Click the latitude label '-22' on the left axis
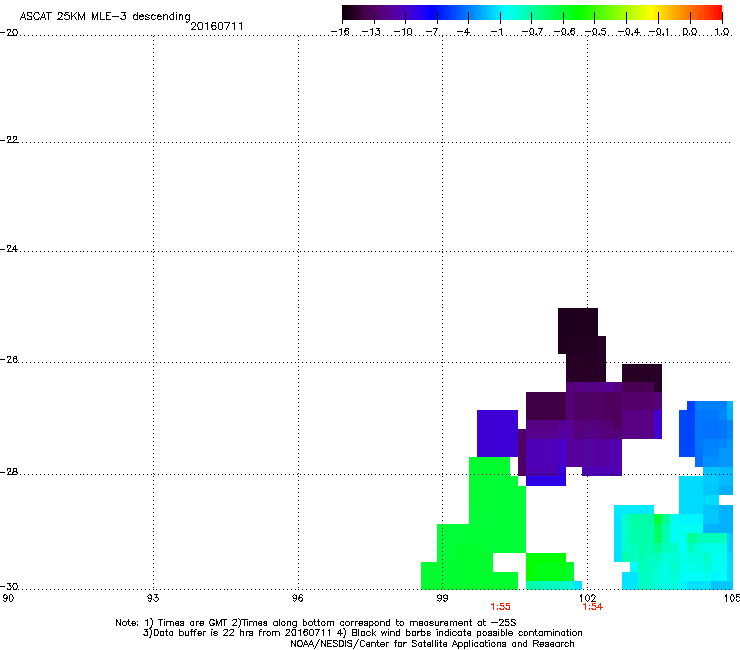Viewport: 740px width, 650px height. [9, 140]
